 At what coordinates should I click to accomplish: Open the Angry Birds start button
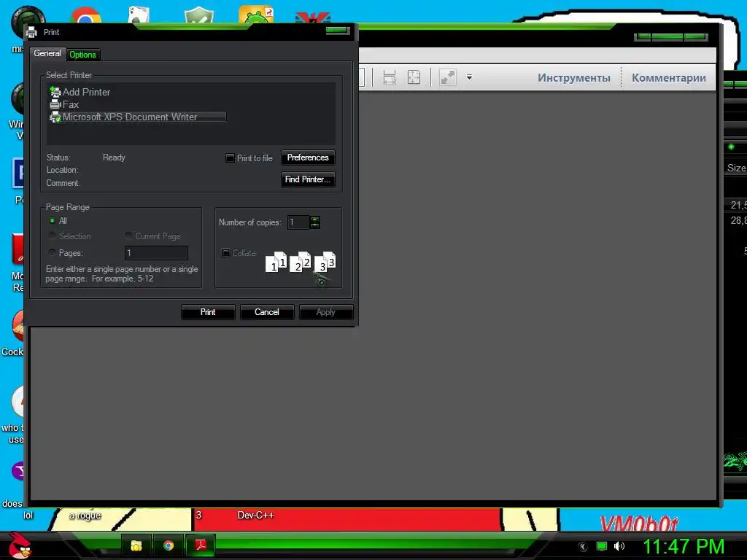tap(20, 545)
